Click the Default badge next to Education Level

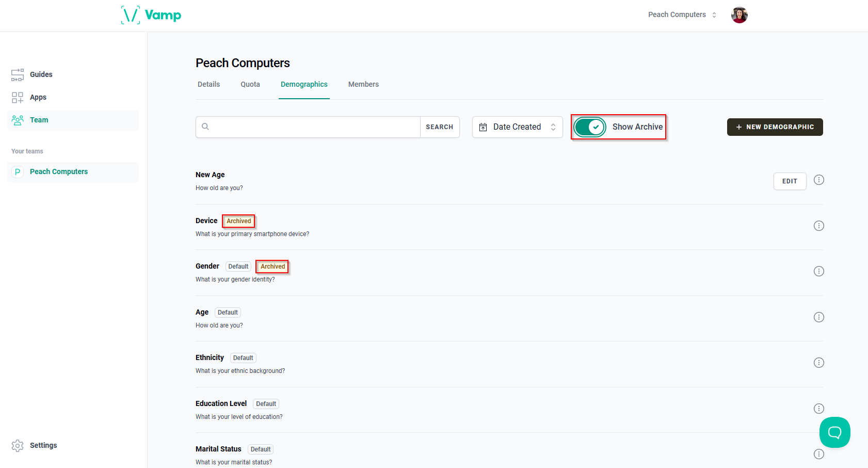click(266, 404)
